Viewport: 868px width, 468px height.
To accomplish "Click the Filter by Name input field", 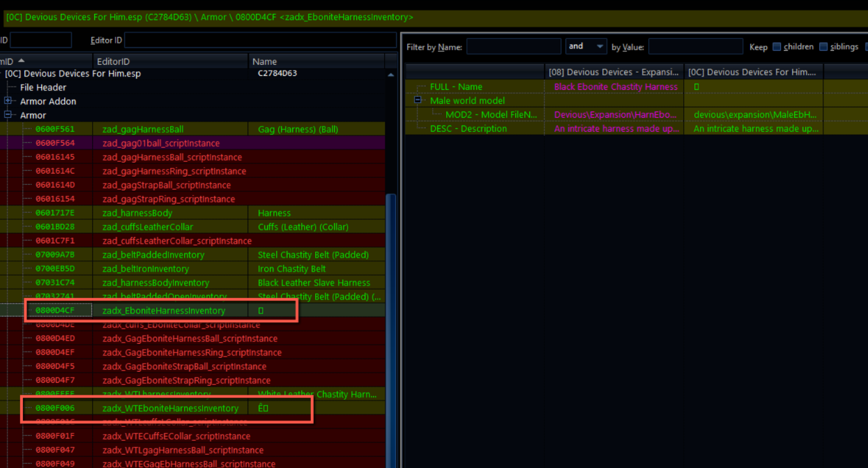I will (514, 47).
